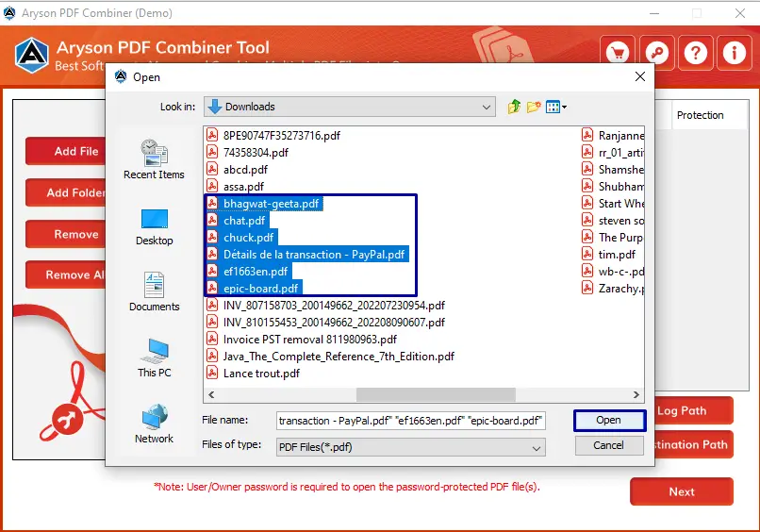
Task: Open the info about icon
Action: point(735,53)
